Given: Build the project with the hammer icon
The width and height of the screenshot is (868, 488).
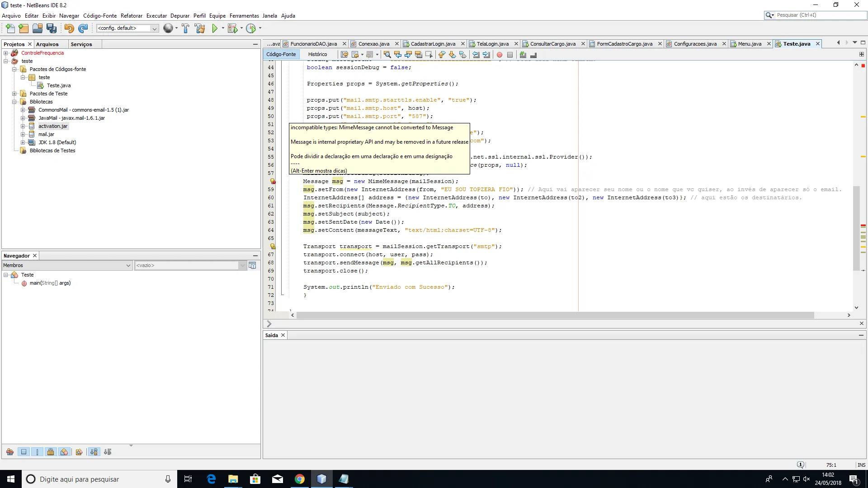Looking at the screenshot, I should 185,28.
